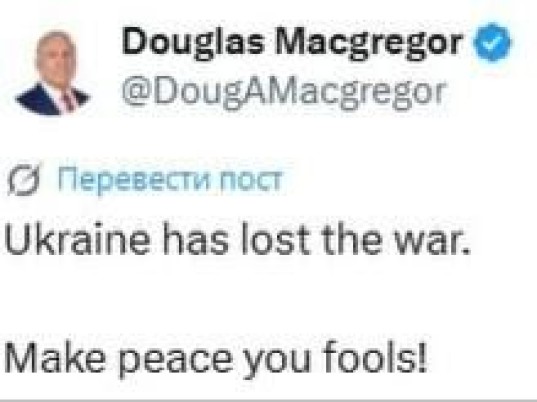Click the word "Make" in the post
The width and height of the screenshot is (537, 402).
click(55, 357)
